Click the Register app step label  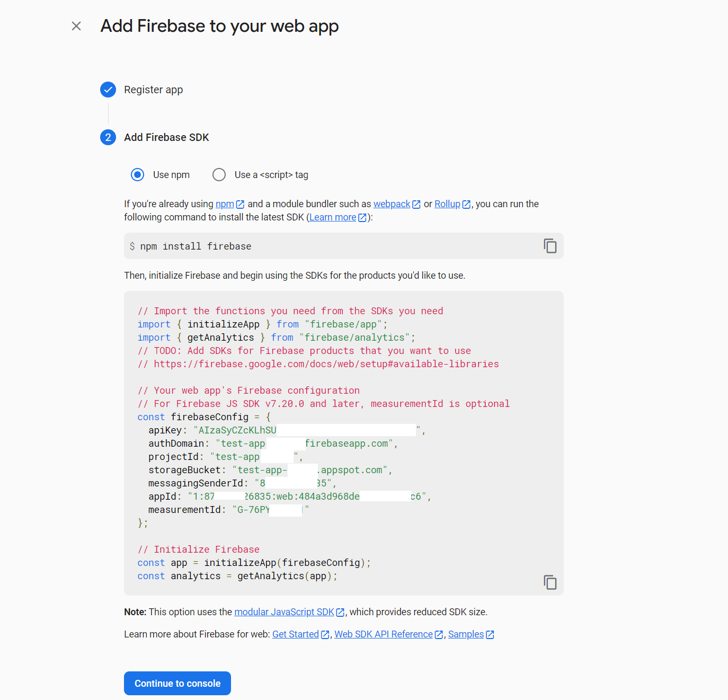[154, 90]
